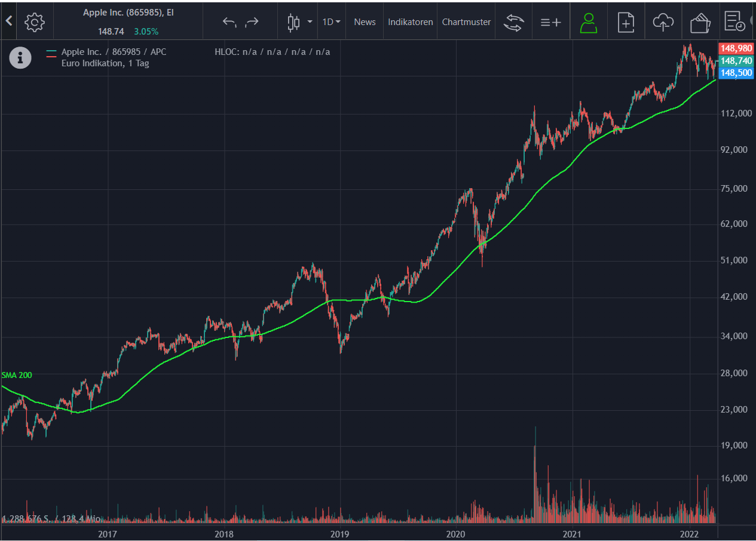Click the red 148,980 price tag
The height and width of the screenshot is (541, 756).
pos(736,48)
